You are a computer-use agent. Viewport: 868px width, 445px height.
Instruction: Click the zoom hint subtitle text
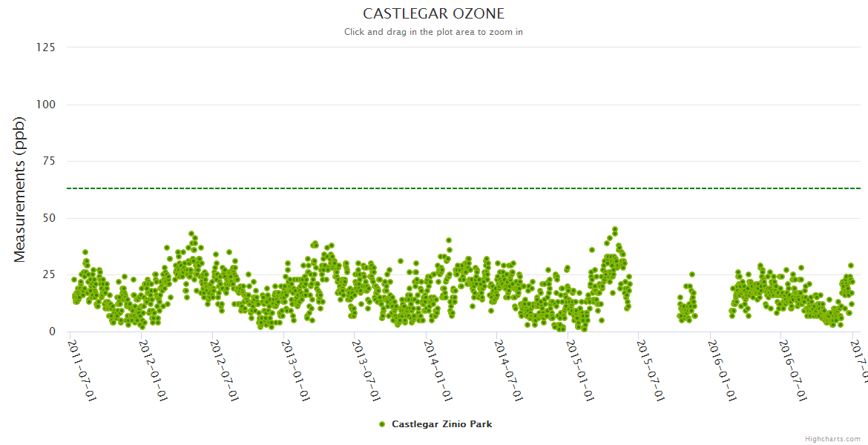click(433, 32)
